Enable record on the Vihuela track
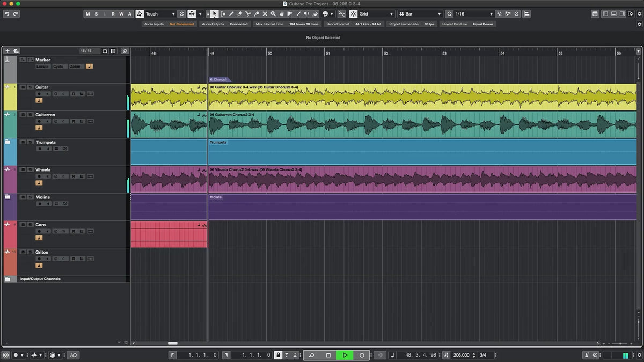Viewport: 644px width, 362px height. (x=39, y=176)
